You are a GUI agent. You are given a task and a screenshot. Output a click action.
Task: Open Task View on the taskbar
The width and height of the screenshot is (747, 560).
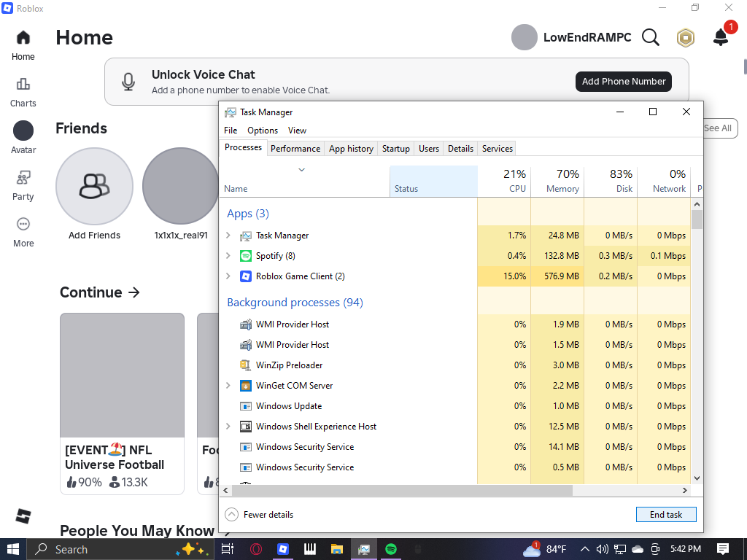click(228, 549)
